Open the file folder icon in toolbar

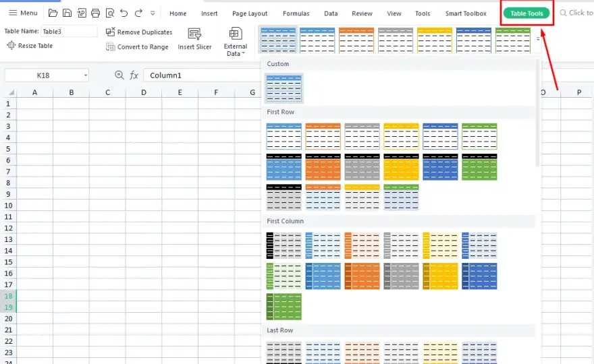coord(53,13)
